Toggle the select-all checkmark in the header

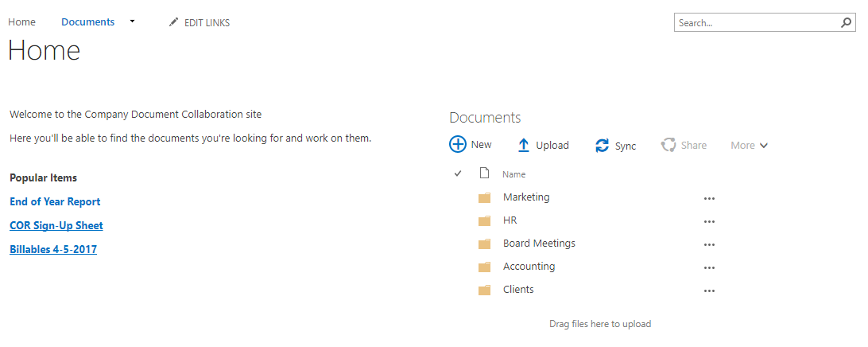point(458,173)
